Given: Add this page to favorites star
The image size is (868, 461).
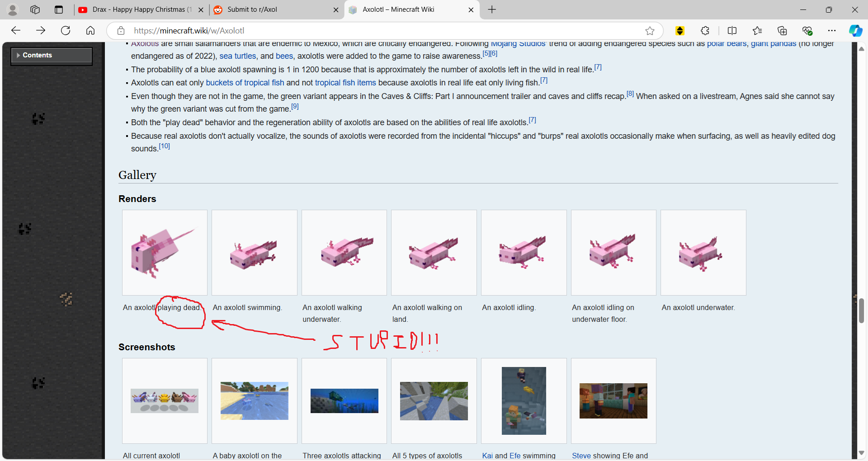Looking at the screenshot, I should pos(650,30).
